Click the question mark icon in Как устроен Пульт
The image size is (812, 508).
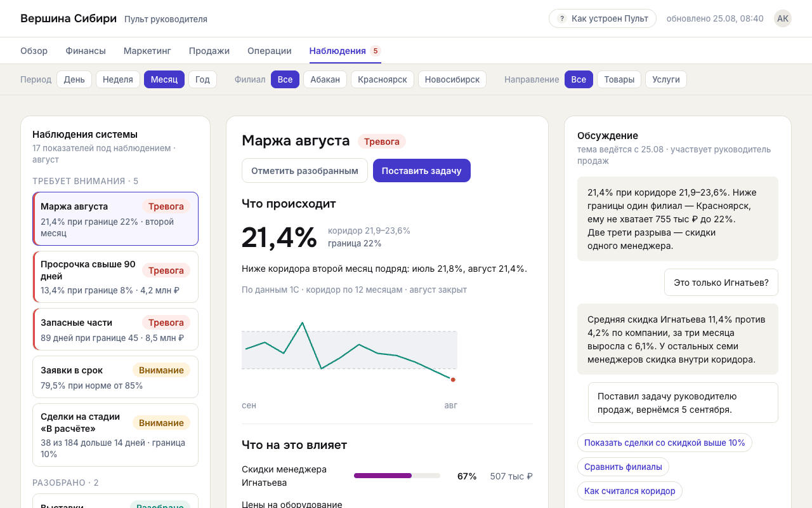(x=561, y=18)
